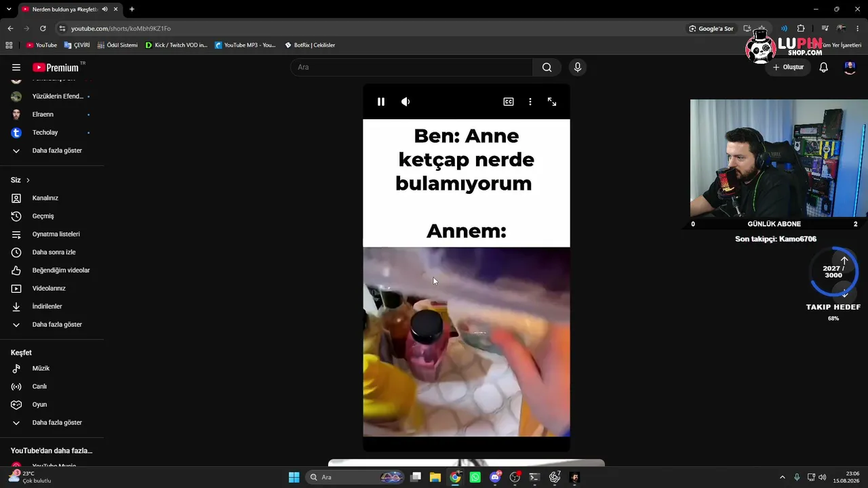
Task: Open the taskbar volume control
Action: (x=823, y=477)
